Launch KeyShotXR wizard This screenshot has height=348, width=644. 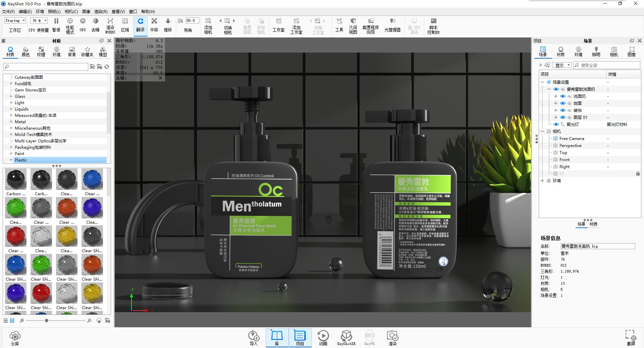click(x=346, y=338)
